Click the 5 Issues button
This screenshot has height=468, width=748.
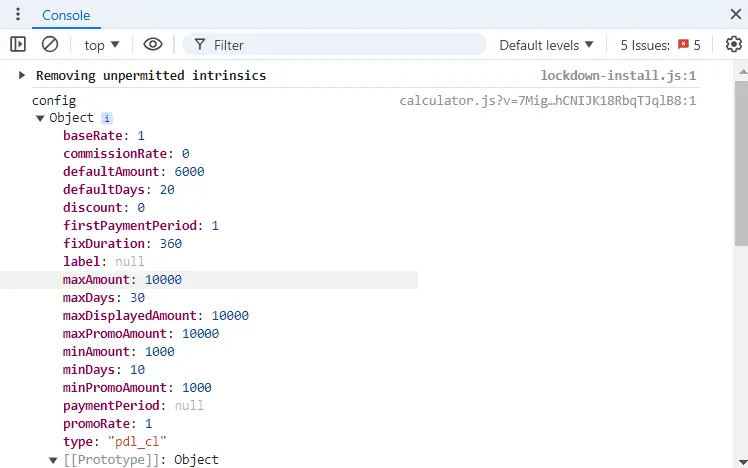659,45
